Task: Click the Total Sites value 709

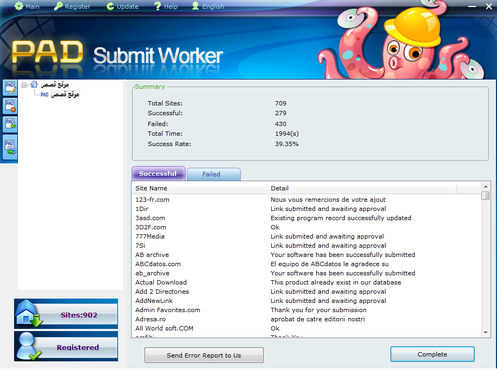Action: pos(281,103)
